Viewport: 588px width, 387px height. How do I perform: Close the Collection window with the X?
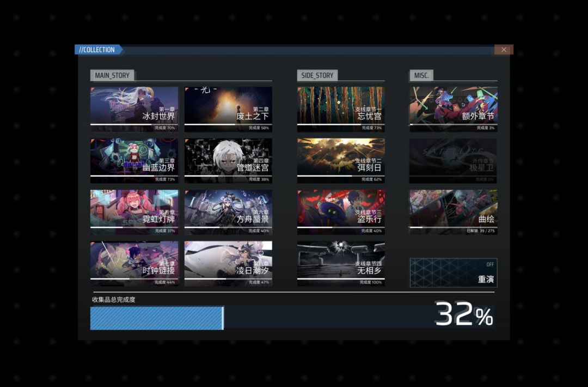point(504,50)
